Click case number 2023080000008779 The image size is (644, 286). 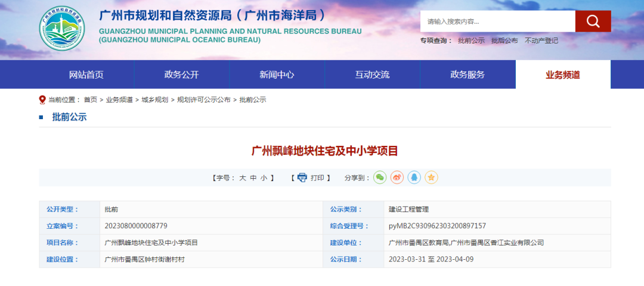[136, 226]
